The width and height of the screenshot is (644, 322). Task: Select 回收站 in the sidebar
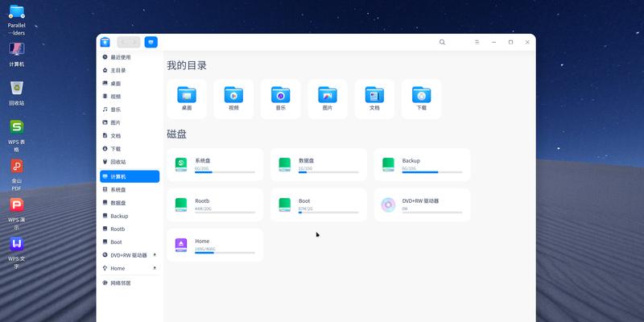(118, 162)
